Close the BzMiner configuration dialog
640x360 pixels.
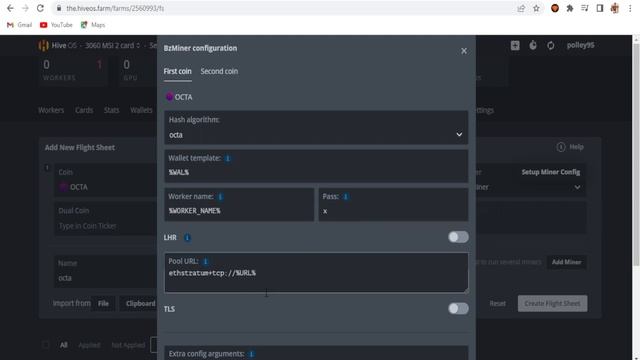coord(464,51)
